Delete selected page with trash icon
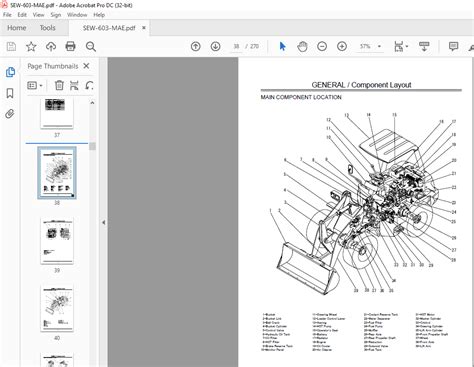 (59, 86)
